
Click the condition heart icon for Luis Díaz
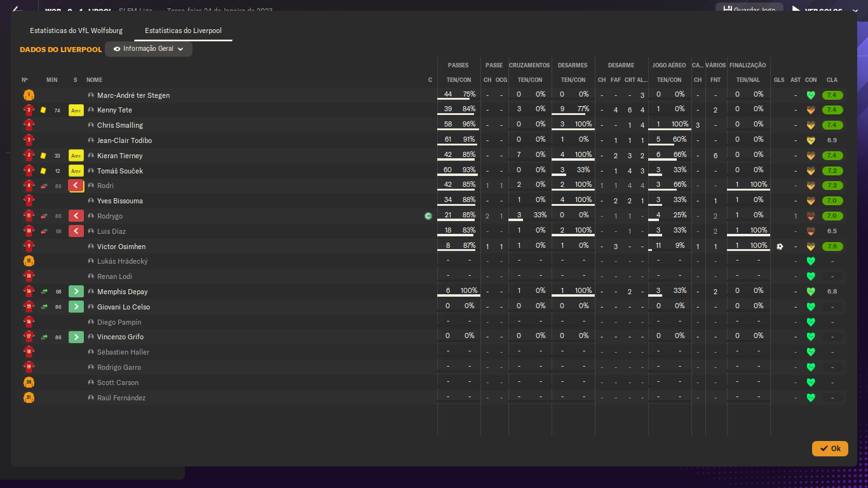811,231
